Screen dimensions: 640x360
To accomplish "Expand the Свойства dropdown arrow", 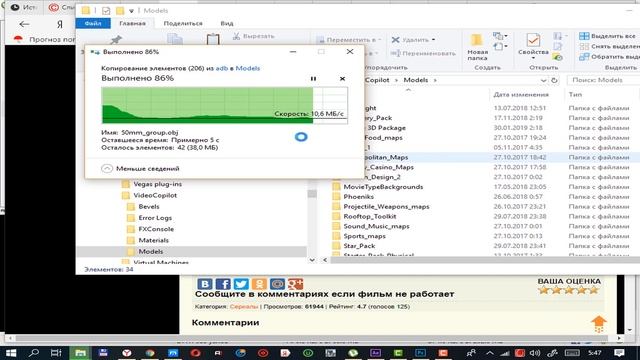I will (533, 58).
